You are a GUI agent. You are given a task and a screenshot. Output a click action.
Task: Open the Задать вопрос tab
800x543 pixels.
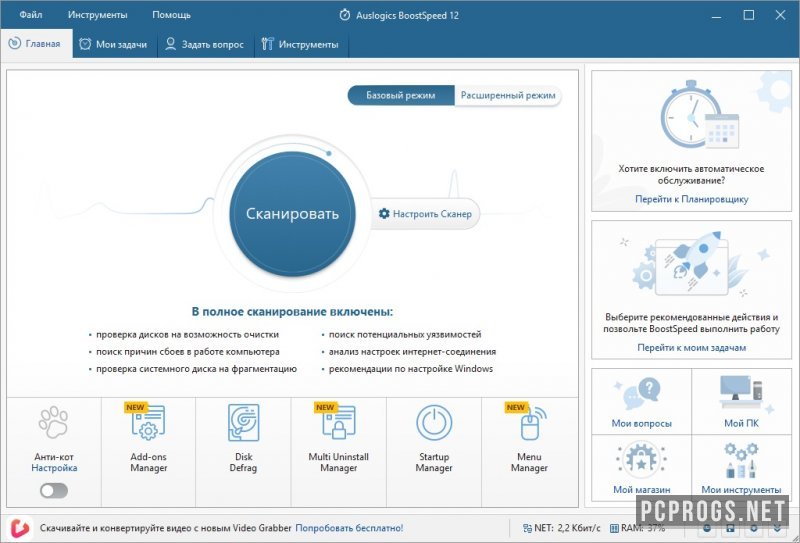click(205, 44)
